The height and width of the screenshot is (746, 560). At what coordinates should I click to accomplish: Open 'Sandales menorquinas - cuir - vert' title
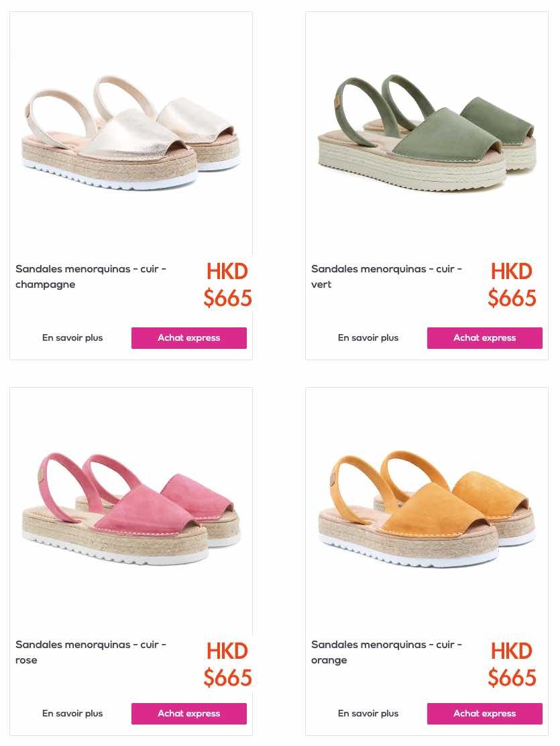click(x=386, y=276)
